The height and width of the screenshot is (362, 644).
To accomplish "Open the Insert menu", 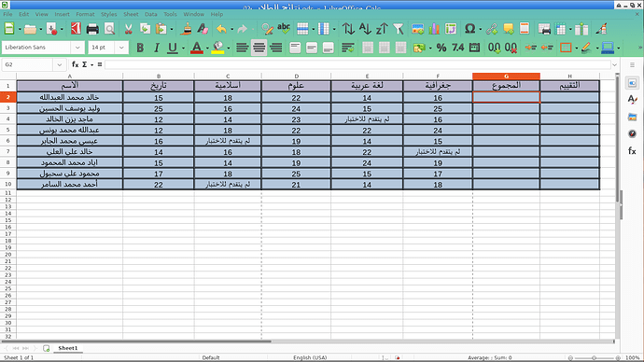I will pos(62,14).
